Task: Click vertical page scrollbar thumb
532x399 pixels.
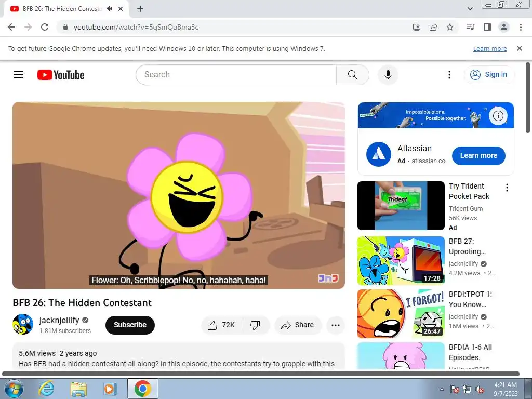Action: (x=528, y=98)
